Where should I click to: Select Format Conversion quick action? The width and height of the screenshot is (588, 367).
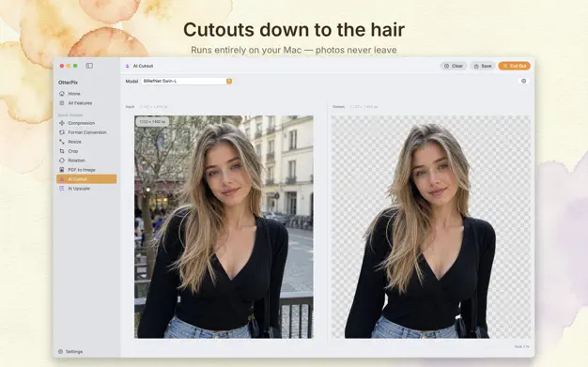[86, 132]
